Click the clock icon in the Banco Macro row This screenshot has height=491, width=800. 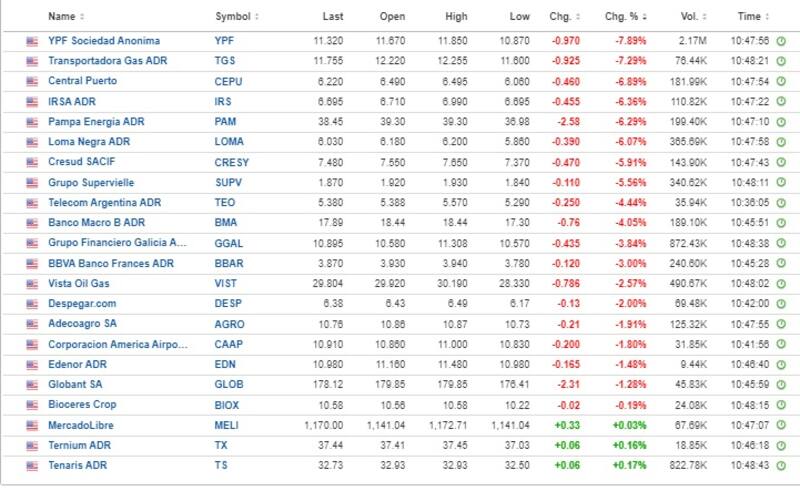point(781,222)
